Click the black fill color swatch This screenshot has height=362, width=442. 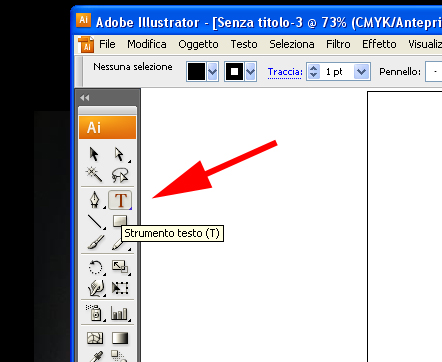(196, 72)
